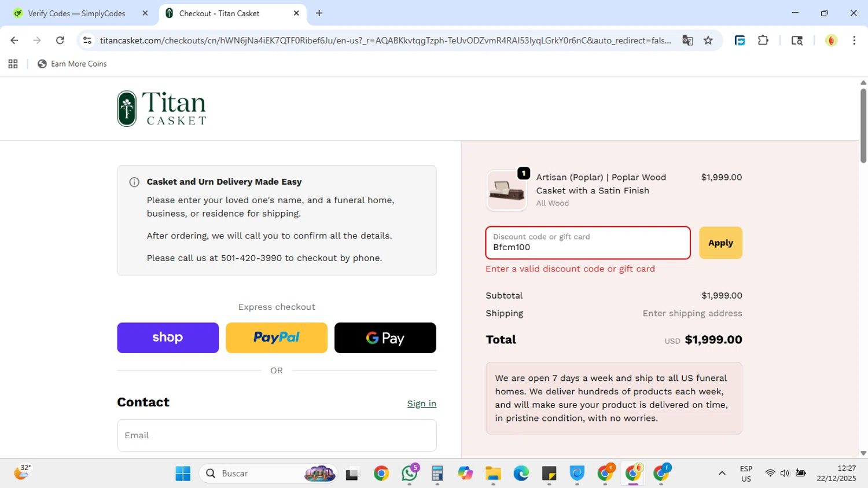The width and height of the screenshot is (868, 488).
Task: Open the blue extension icon in toolbar
Action: tap(740, 41)
